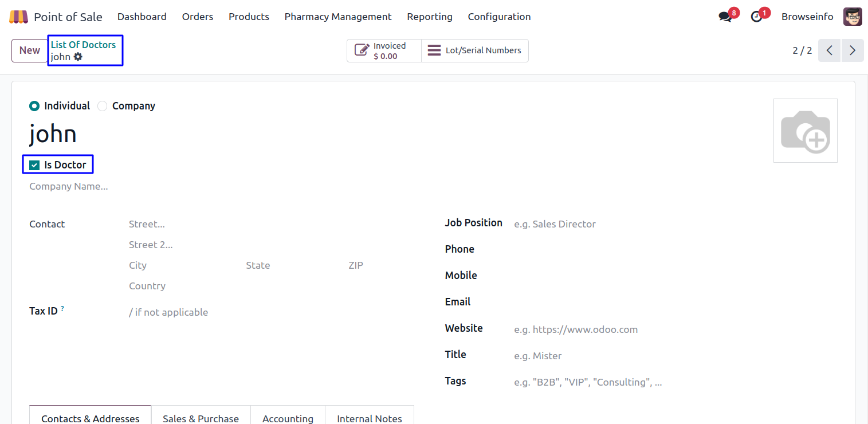Uncheck the Is Doctor checkbox
The height and width of the screenshot is (424, 868).
[x=34, y=165]
